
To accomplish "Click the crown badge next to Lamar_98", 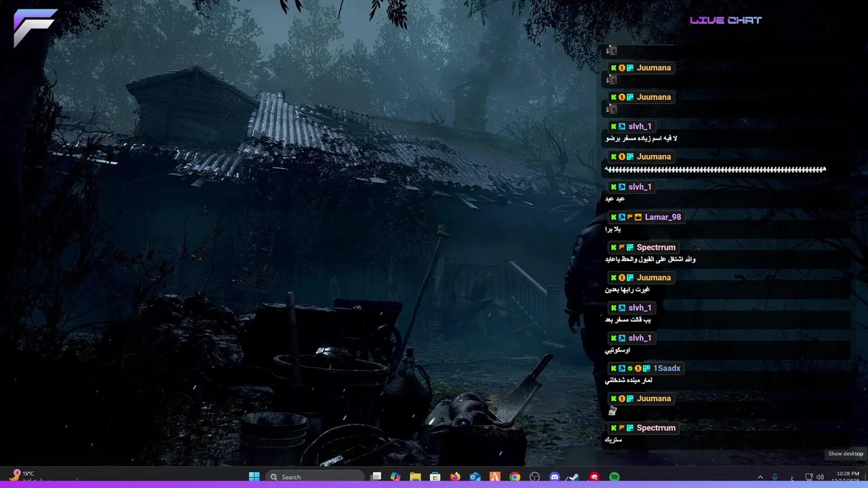I will coord(638,217).
